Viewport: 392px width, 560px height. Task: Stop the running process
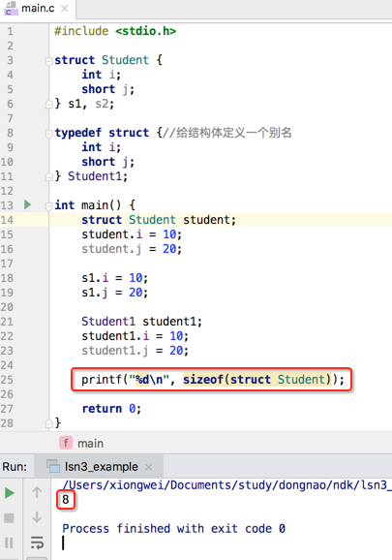pyautogui.click(x=9, y=518)
